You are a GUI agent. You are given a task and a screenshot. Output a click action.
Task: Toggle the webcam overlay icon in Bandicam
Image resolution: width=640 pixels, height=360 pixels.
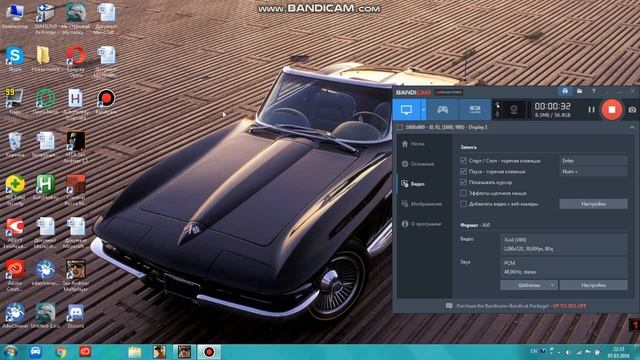pyautogui.click(x=513, y=109)
